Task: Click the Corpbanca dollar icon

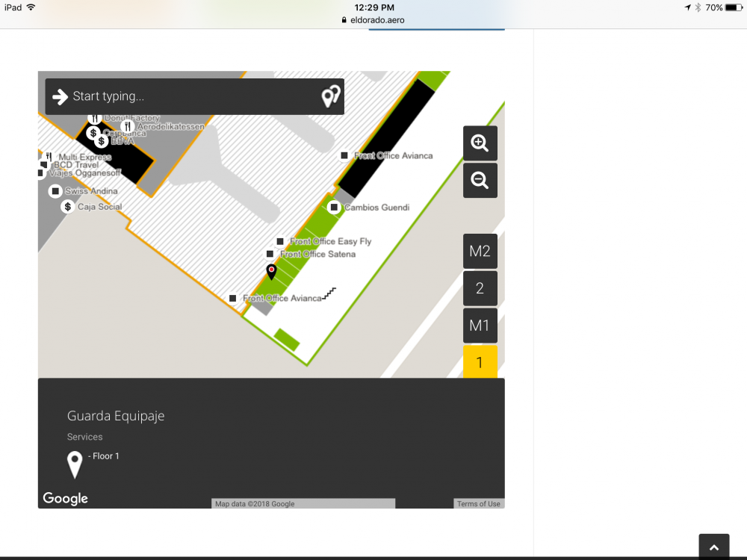Action: 93,133
